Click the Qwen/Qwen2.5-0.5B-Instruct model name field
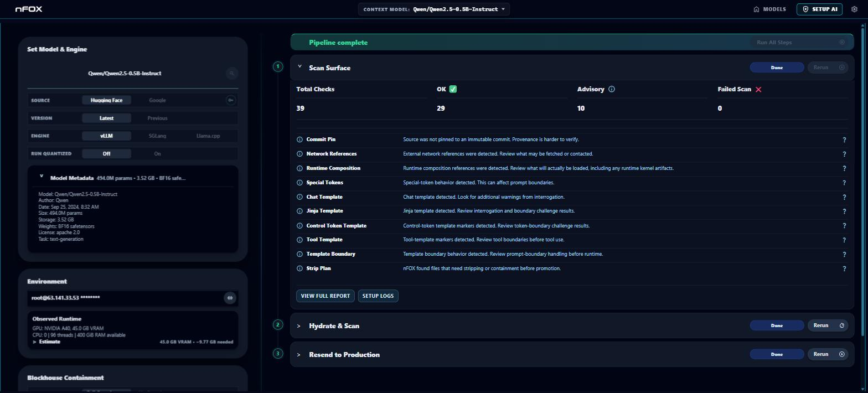 (x=125, y=73)
